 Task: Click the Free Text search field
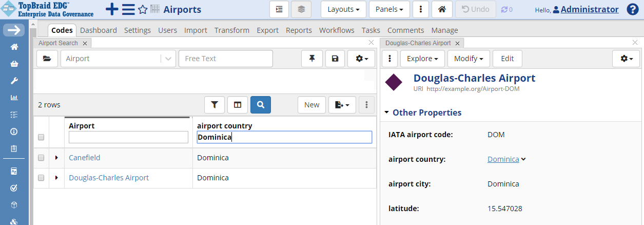[226, 59]
